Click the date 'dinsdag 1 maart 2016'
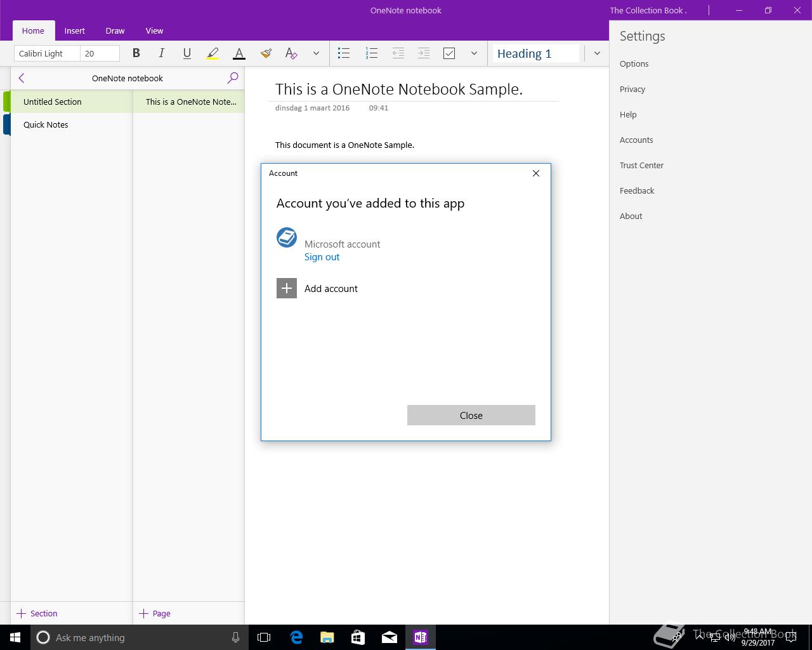 (x=312, y=108)
